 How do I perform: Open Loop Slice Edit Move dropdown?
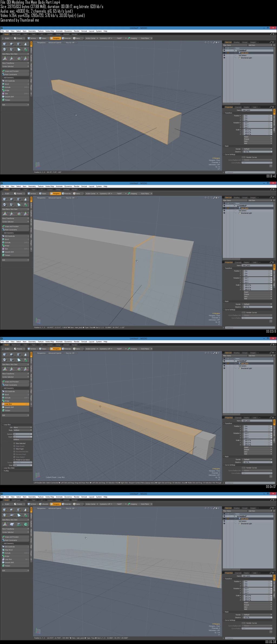pos(23,427)
